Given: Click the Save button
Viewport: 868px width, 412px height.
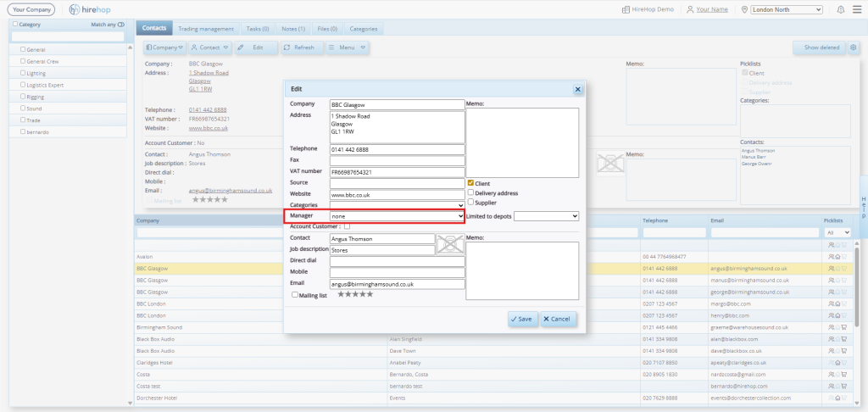Looking at the screenshot, I should coord(522,319).
